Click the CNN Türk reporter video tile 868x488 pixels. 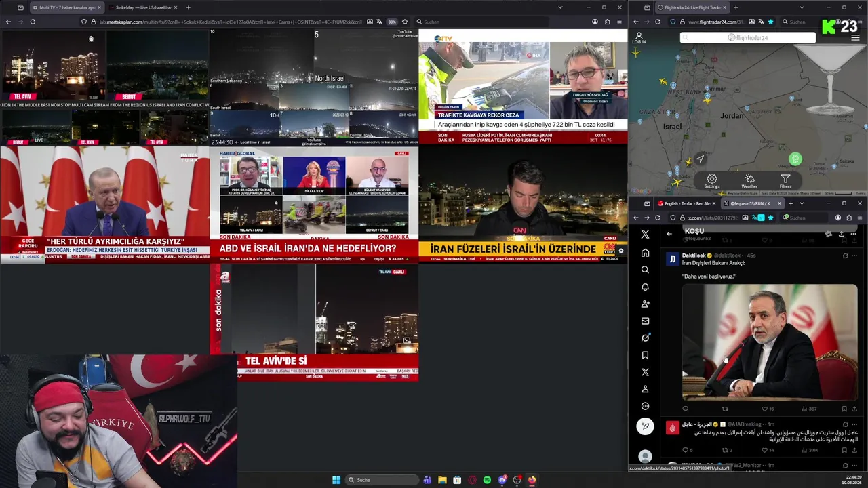[x=523, y=205]
